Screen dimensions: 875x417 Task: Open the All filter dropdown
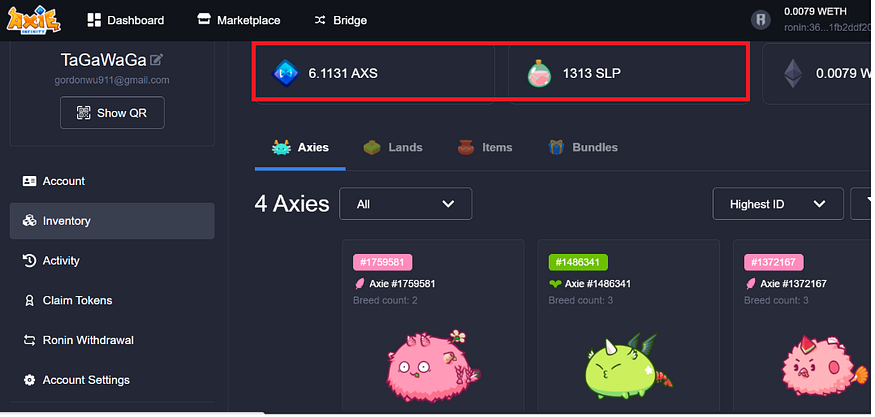pyautogui.click(x=406, y=204)
